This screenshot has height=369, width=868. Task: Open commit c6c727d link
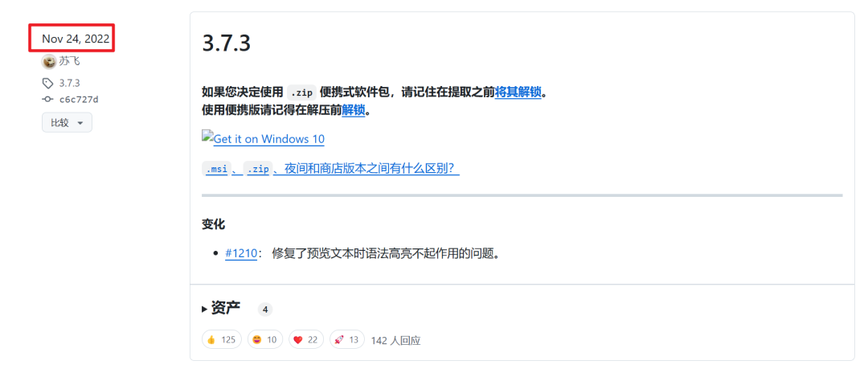tap(79, 99)
